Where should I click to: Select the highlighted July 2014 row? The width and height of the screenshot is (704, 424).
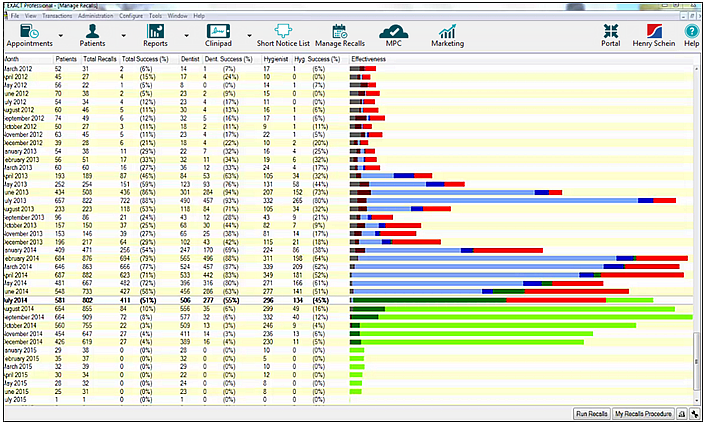point(348,300)
